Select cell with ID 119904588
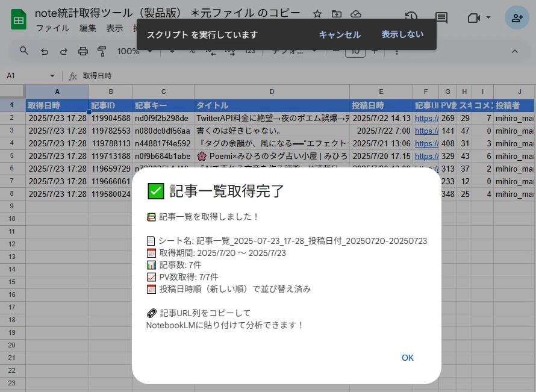Viewport: 536px width, 392px height. (111, 118)
